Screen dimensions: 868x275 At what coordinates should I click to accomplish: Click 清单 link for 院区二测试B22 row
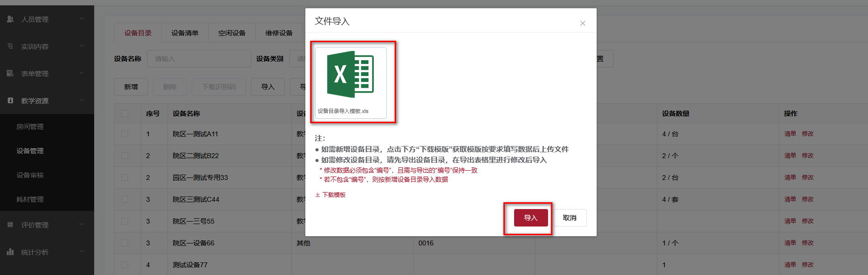(x=790, y=156)
